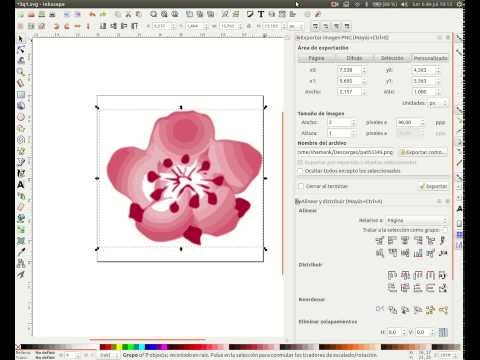Click the Undo arrow icon
This screenshot has width=480, height=360.
[x=92, y=14]
